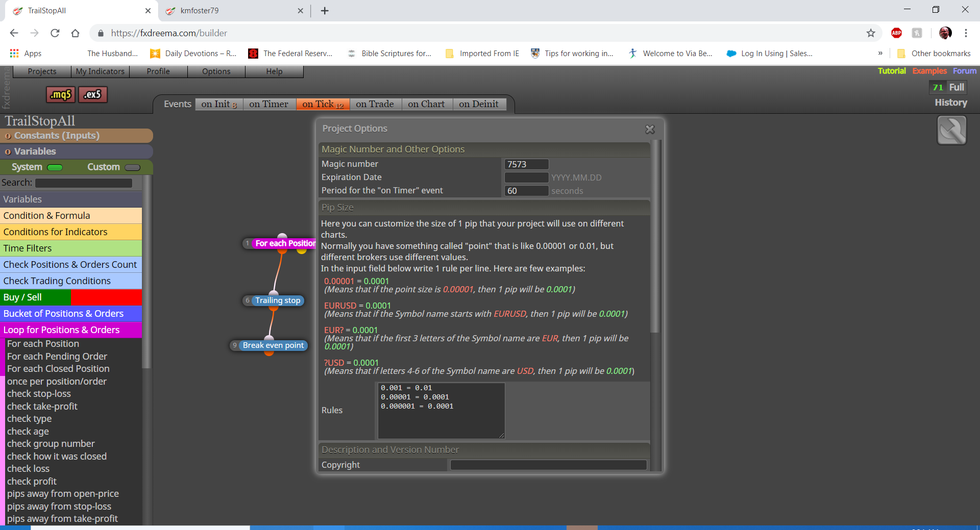Screen dimensions: 980x530
Task: Open the Profile menu
Action: (158, 71)
